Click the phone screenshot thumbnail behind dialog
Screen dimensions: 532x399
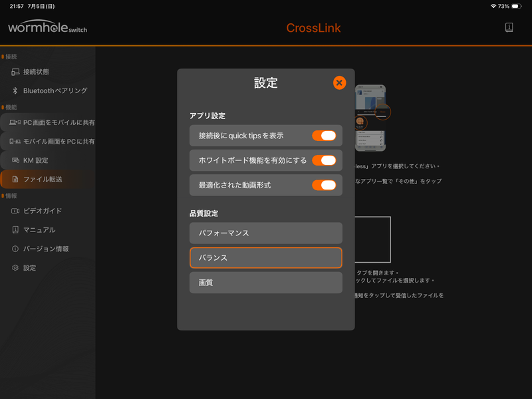[x=370, y=118]
